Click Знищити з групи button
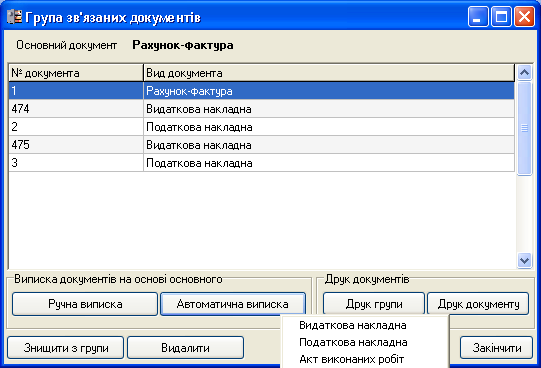The image size is (541, 368). tap(66, 348)
